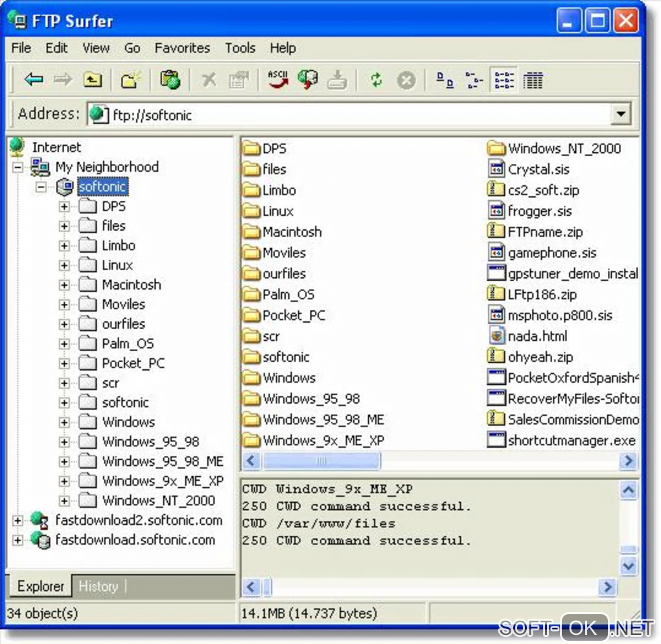Select the shortcutmanager.exe file icon
Screen dimensions: 661x644
(x=496, y=439)
